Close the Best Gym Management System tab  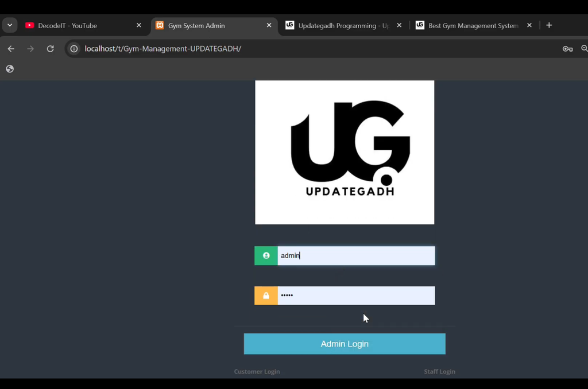(529, 25)
